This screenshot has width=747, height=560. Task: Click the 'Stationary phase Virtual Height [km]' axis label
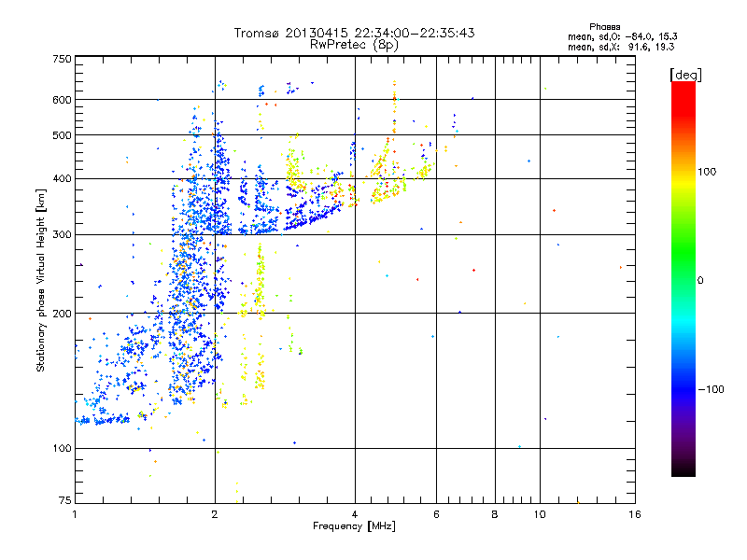tap(40, 280)
